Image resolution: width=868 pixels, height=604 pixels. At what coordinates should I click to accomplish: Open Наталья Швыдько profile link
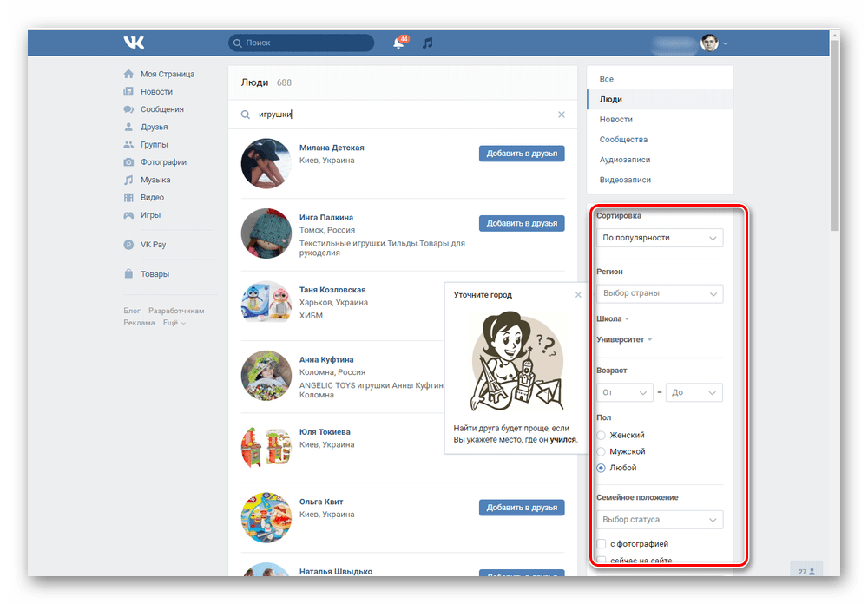click(335, 571)
